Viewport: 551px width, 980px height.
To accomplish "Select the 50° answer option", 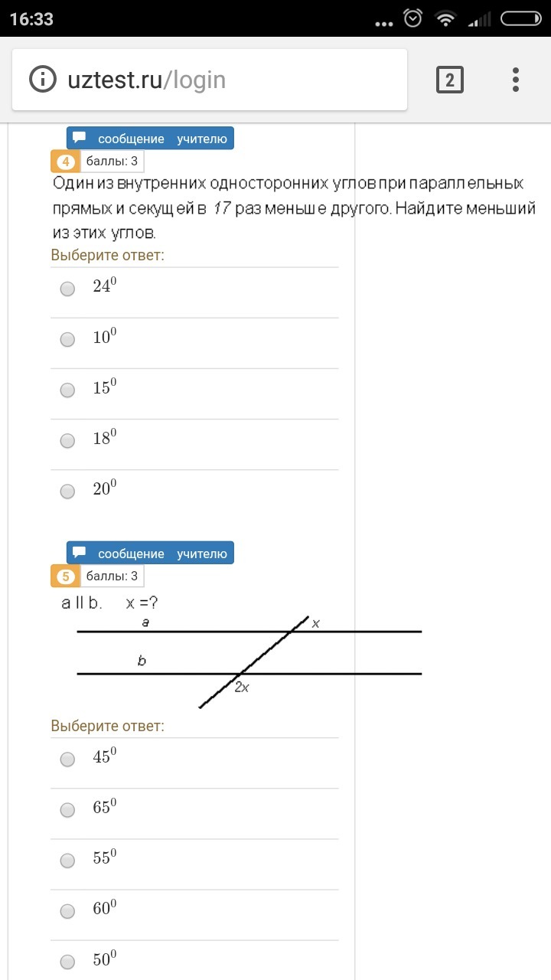I will coord(67,962).
